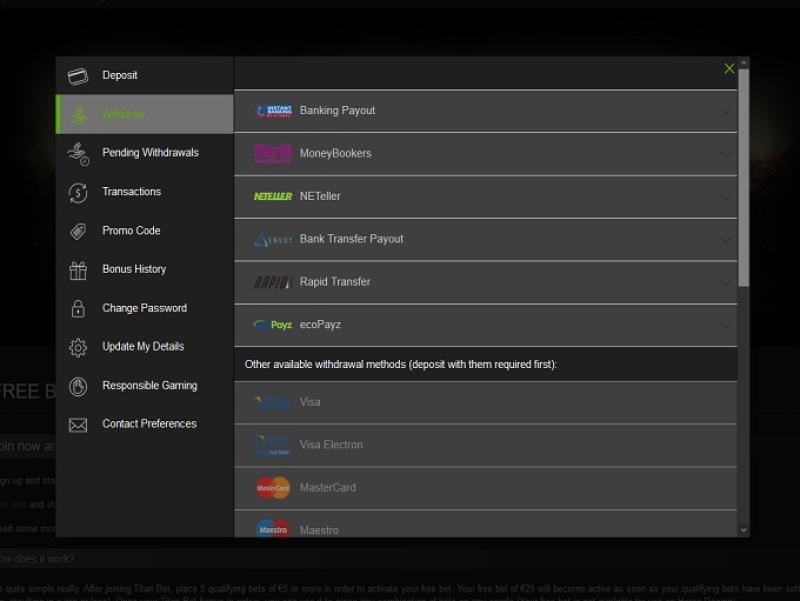This screenshot has width=800, height=601.
Task: Select the Visa withdrawal row
Action: pos(486,403)
